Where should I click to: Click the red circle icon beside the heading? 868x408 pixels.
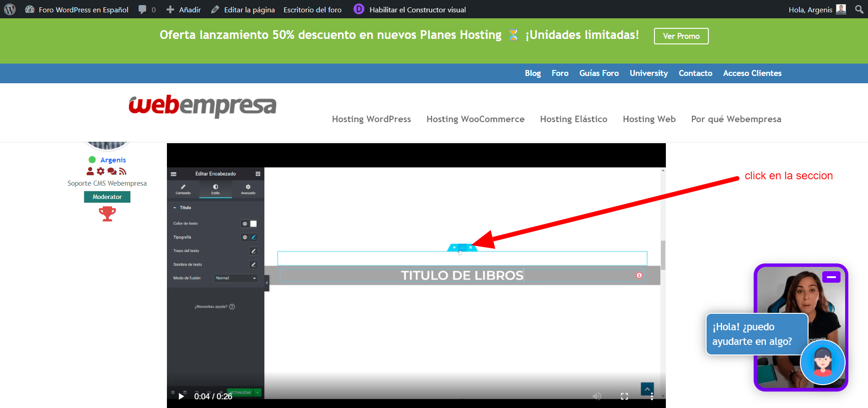639,275
